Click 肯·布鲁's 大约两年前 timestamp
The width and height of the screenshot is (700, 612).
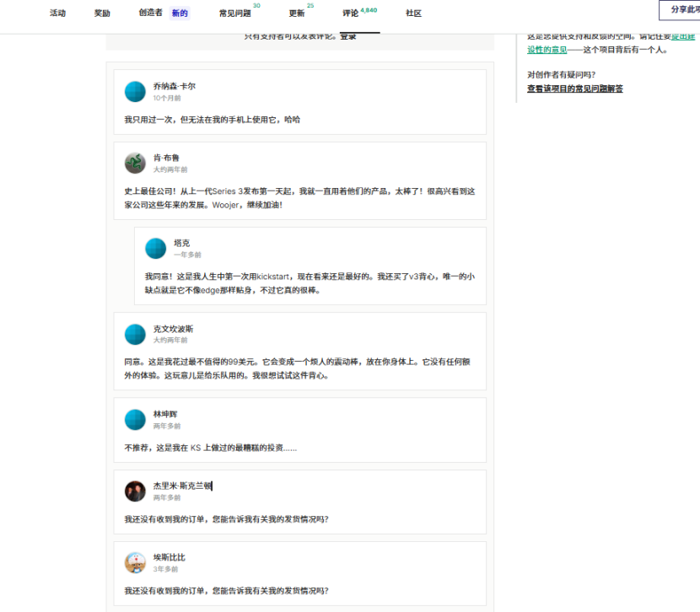(170, 169)
